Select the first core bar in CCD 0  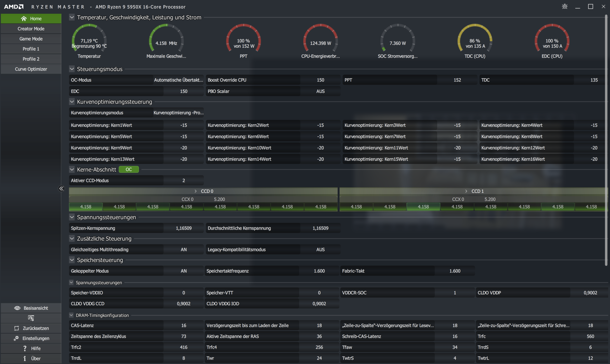(x=86, y=207)
